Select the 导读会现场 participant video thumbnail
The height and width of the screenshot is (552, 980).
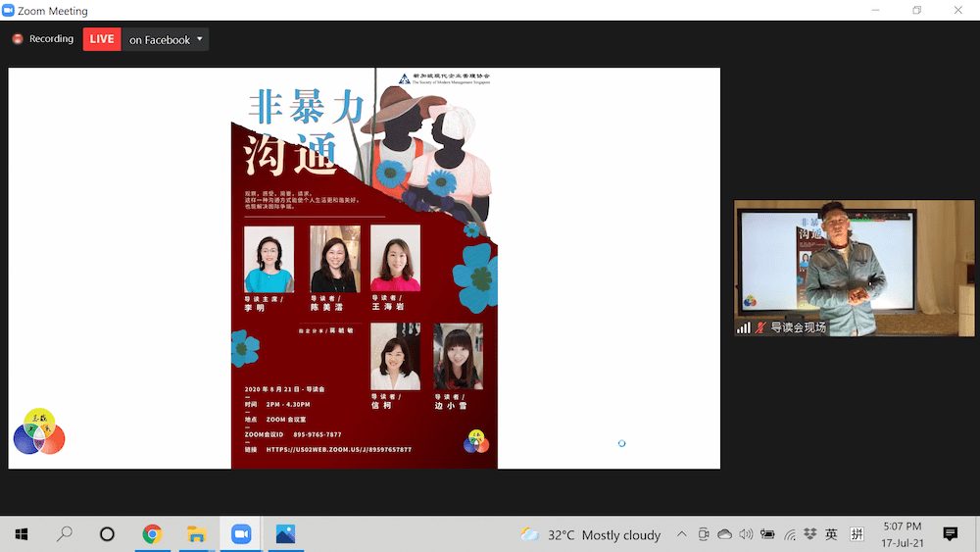click(854, 268)
